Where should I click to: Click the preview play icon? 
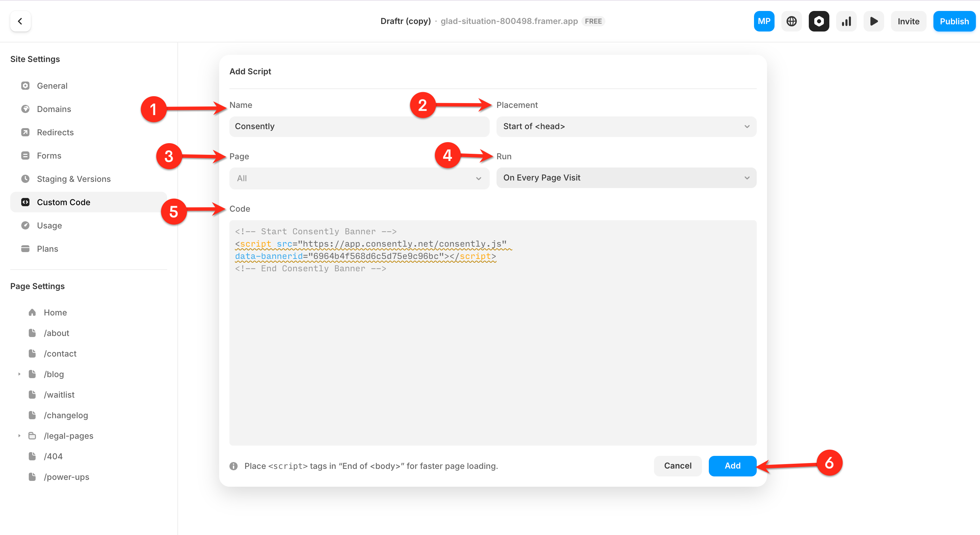(x=874, y=21)
